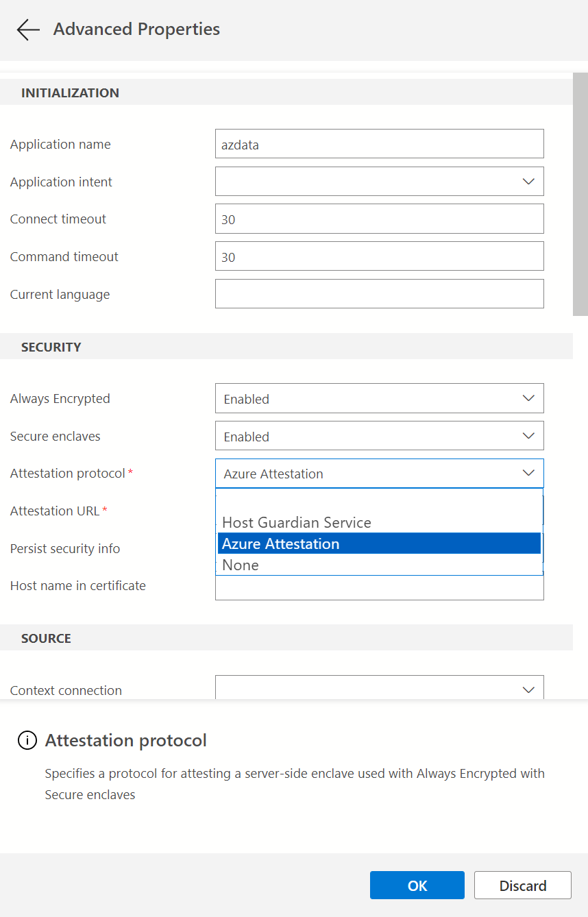Click the Context connection dropdown chevron
Image resolution: width=588 pixels, height=917 pixels.
528,689
